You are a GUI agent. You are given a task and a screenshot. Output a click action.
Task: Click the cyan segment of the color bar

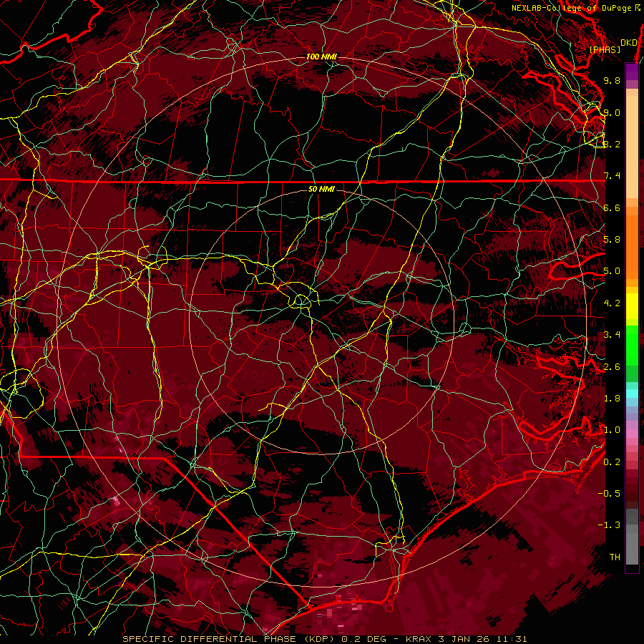(632, 394)
